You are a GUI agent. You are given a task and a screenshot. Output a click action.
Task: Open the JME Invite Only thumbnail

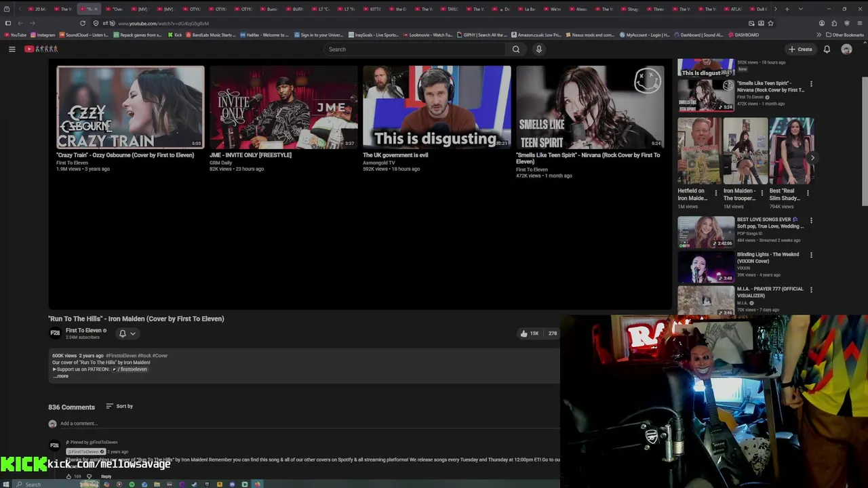(283, 107)
